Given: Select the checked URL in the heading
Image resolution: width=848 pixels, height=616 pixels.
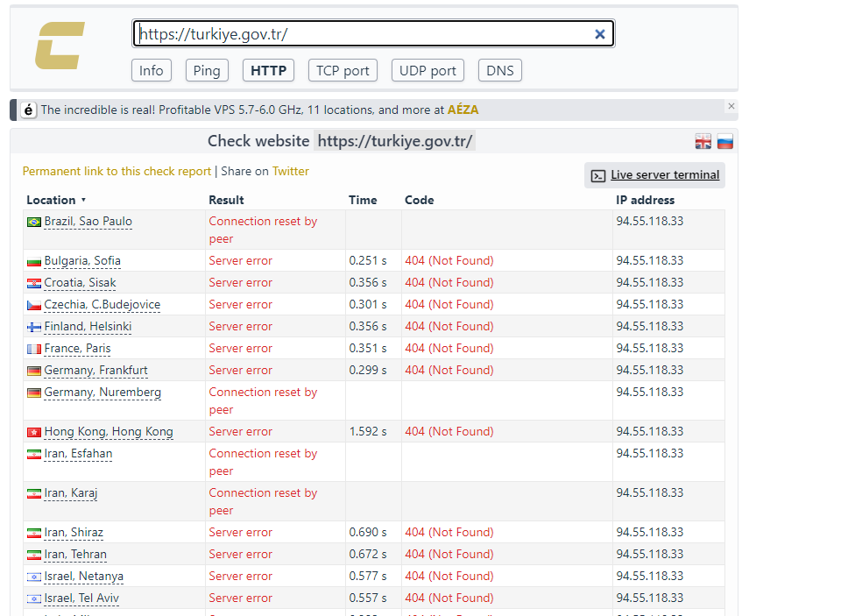Looking at the screenshot, I should [395, 141].
